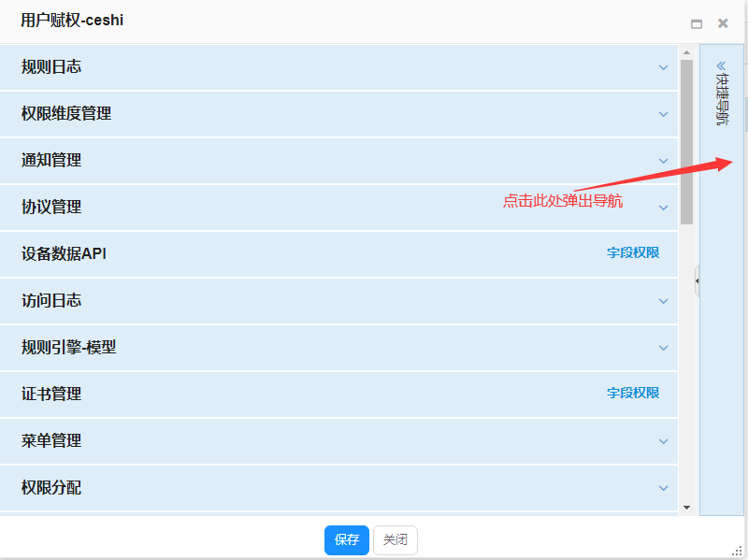748x560 pixels.
Task: Close the 用户赋权-ceshi dialog
Action: [x=723, y=23]
